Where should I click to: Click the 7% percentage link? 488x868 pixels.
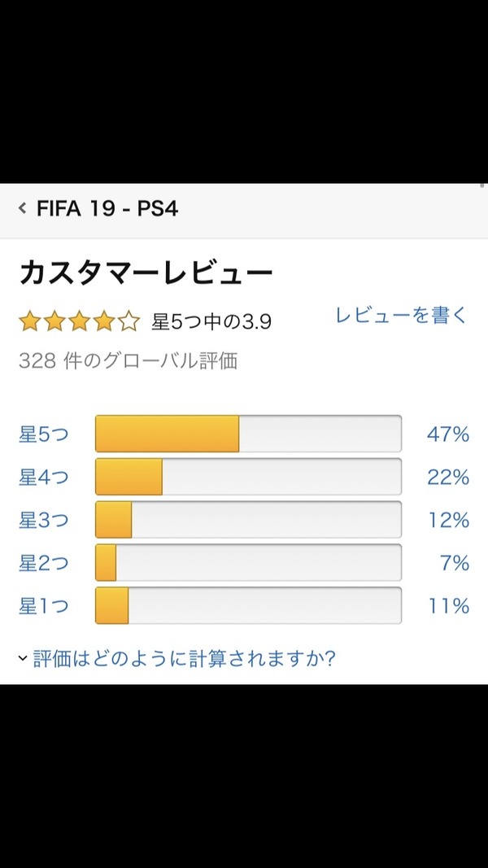click(455, 564)
